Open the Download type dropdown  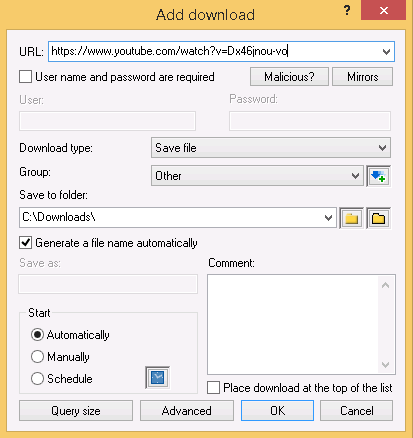point(271,148)
